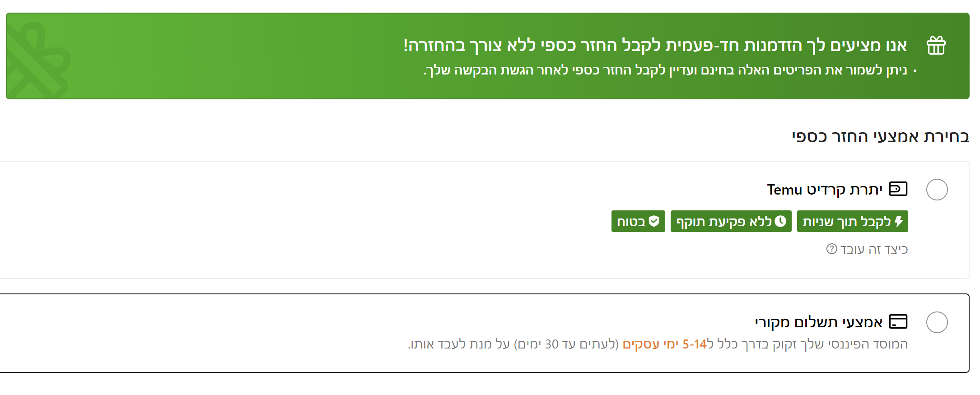Select the Temu credit balance radio button

click(938, 190)
